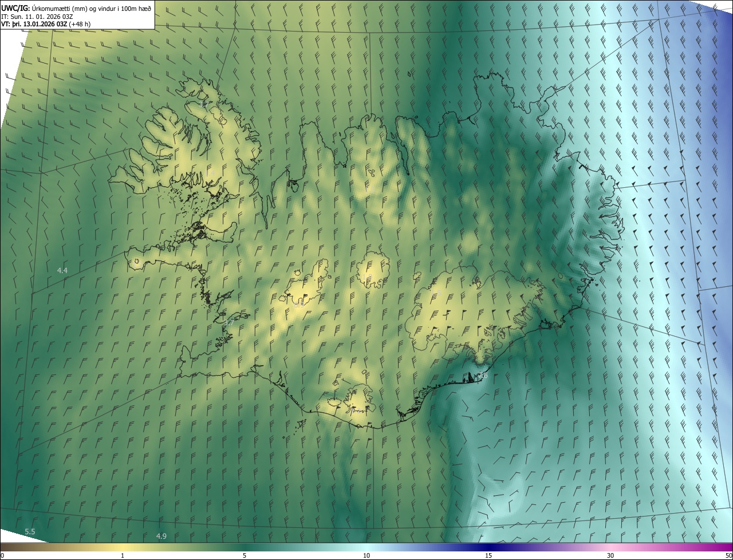Click the '4.4' value label west of Iceland
Image resolution: width=733 pixels, height=560 pixels.
tap(62, 270)
